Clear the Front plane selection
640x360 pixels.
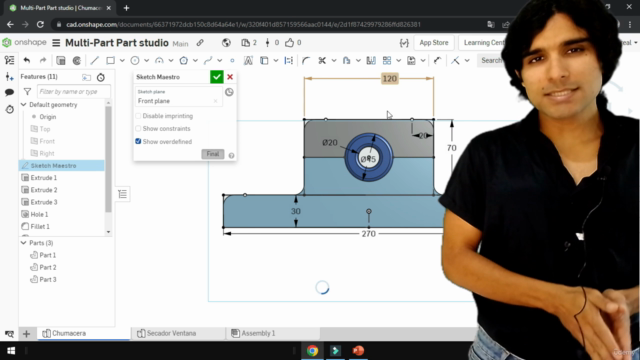216,101
